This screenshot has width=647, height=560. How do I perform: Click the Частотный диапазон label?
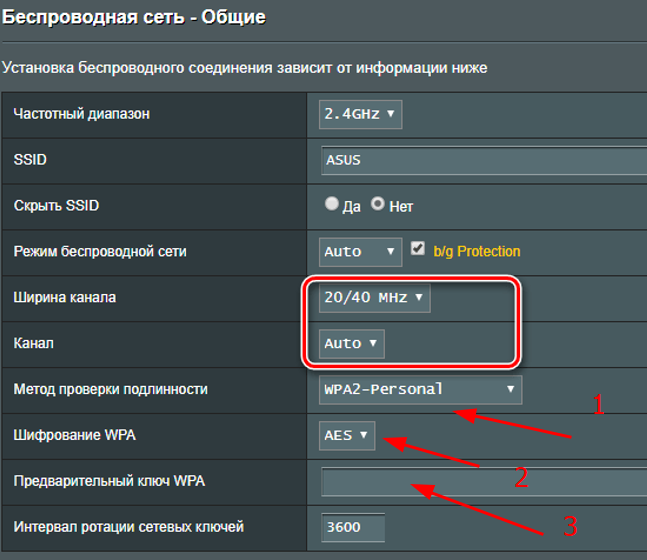coord(82,114)
